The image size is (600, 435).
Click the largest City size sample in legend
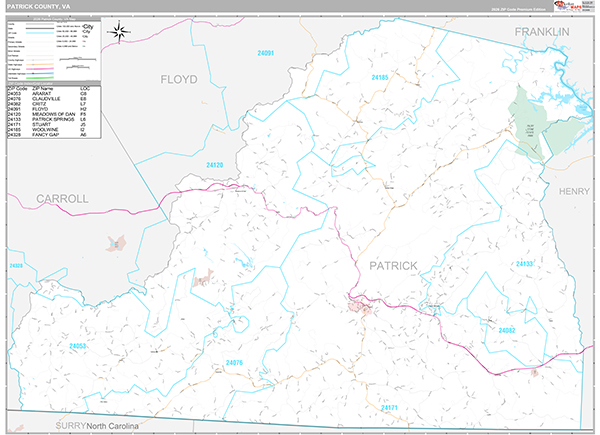(x=88, y=27)
